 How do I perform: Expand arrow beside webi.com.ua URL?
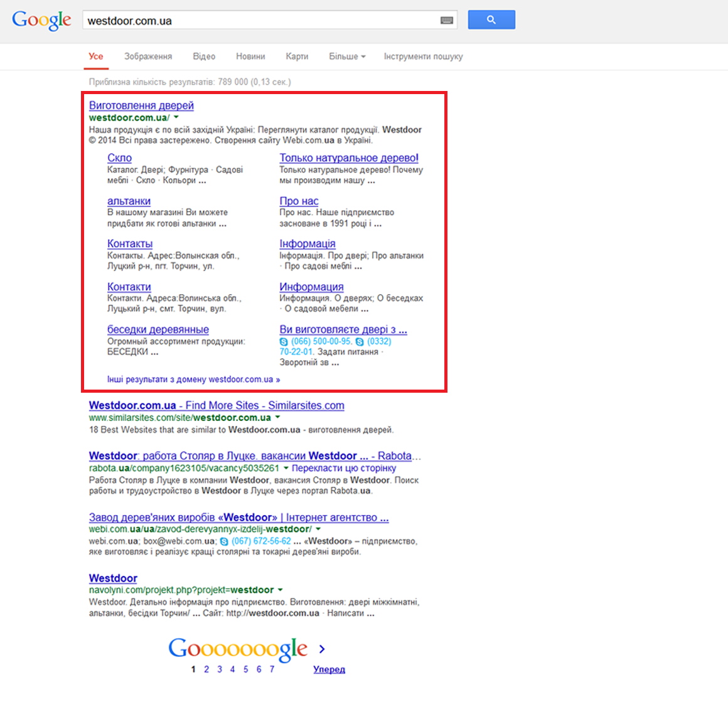coord(319,529)
